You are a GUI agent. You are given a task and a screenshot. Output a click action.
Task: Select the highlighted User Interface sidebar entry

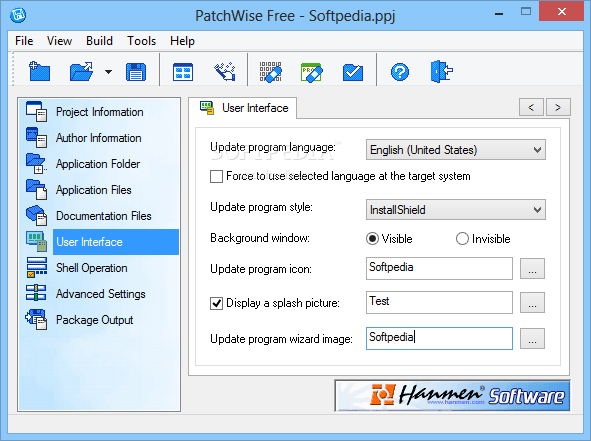[116, 242]
